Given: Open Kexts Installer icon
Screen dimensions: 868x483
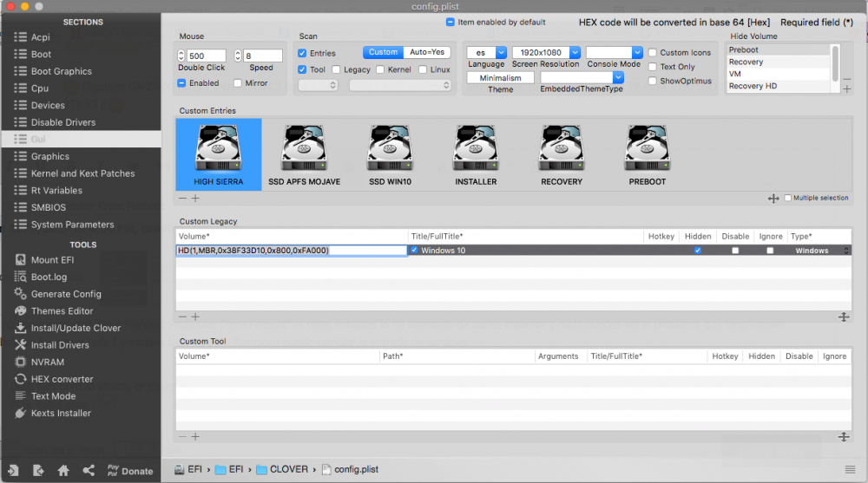Looking at the screenshot, I should 21,413.
